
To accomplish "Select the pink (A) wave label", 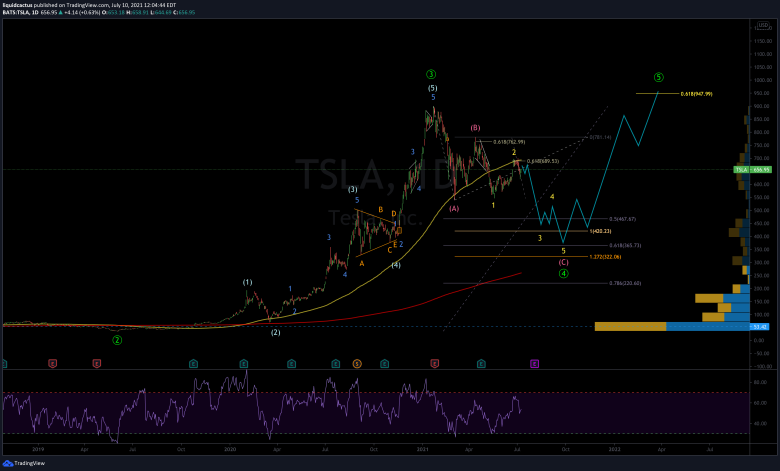I will [x=454, y=209].
